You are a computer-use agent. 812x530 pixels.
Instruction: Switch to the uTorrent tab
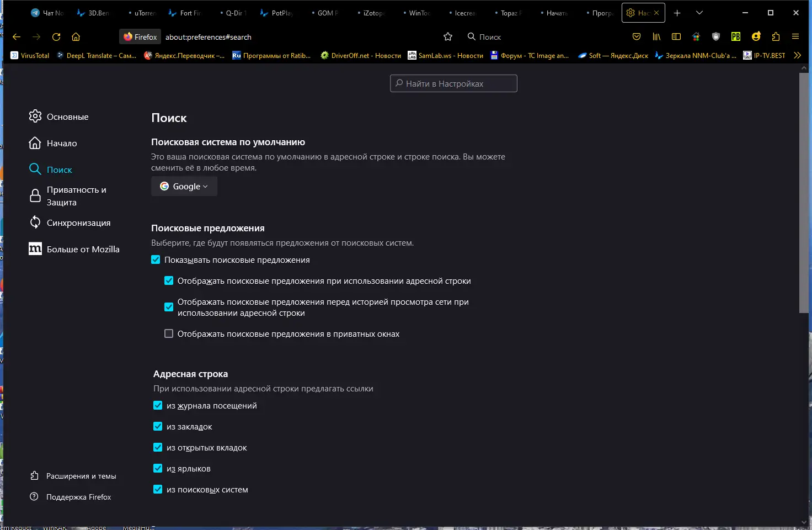coord(140,13)
